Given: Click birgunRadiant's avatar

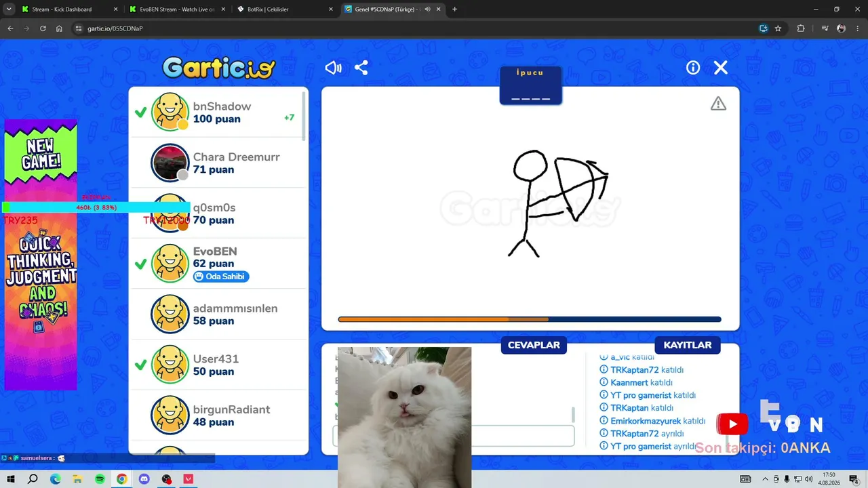Looking at the screenshot, I should pos(170,415).
